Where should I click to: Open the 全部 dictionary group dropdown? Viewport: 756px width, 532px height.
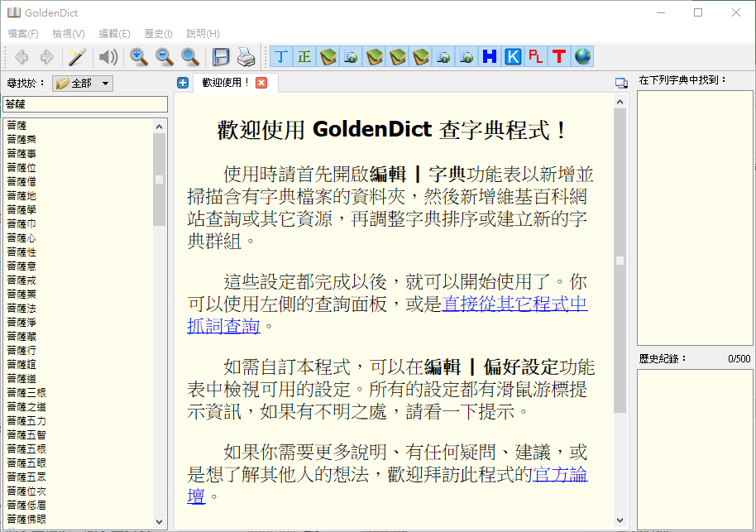pyautogui.click(x=83, y=84)
